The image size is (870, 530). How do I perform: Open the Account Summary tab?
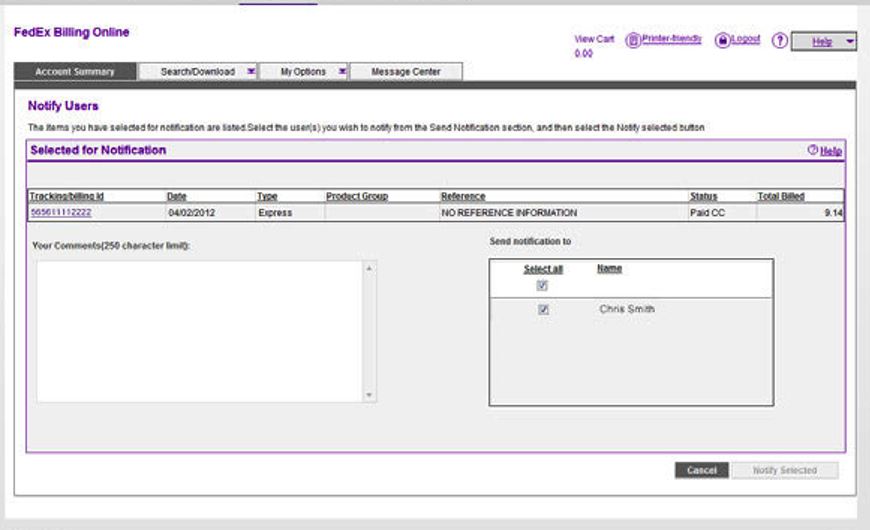pyautogui.click(x=75, y=72)
